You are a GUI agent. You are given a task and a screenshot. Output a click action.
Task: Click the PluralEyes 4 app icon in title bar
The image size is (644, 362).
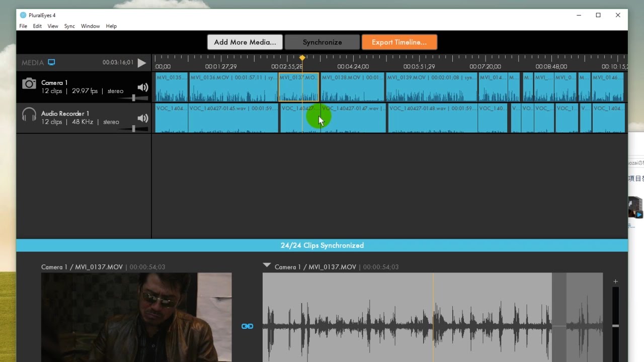click(23, 15)
